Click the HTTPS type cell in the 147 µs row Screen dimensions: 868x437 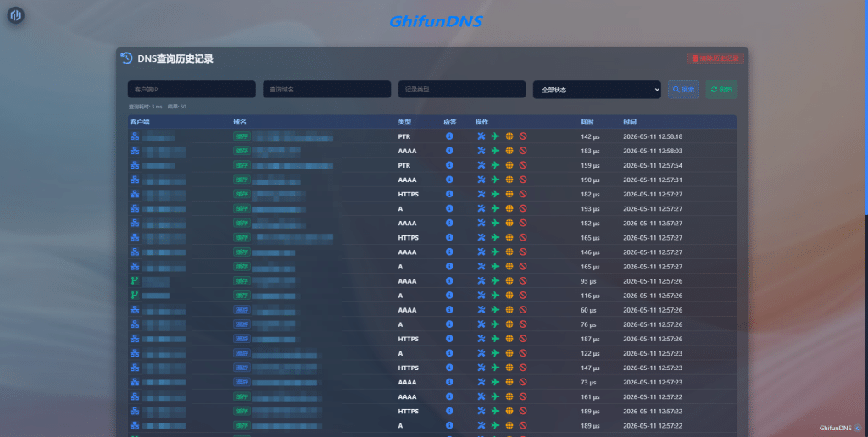coord(408,368)
